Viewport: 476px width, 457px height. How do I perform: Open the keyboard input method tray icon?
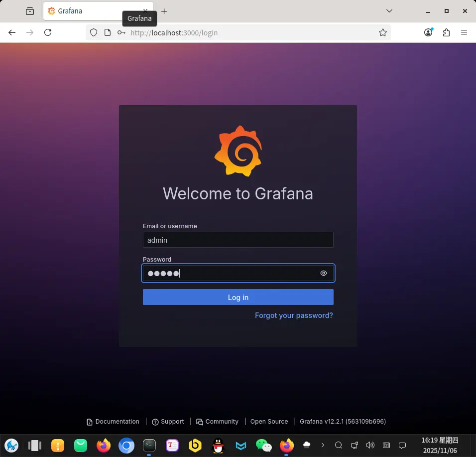pos(386,446)
